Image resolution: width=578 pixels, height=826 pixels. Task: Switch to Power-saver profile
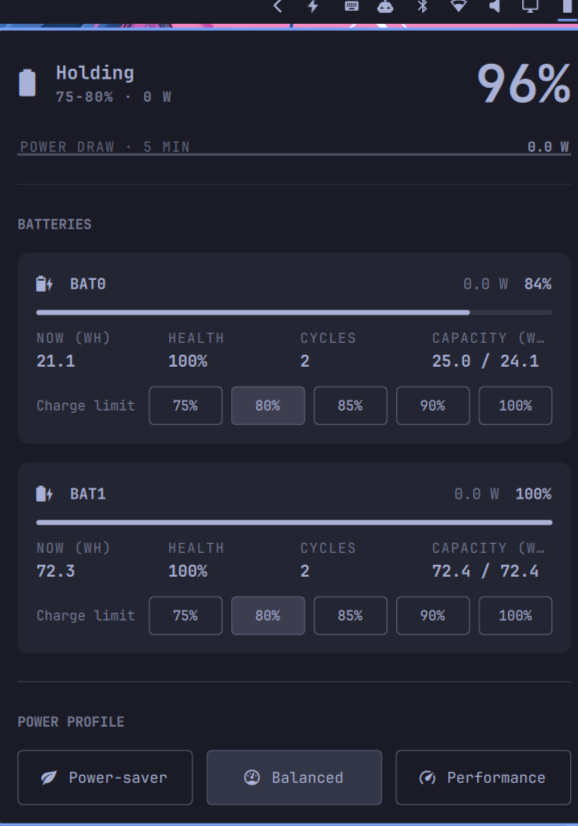(x=105, y=778)
